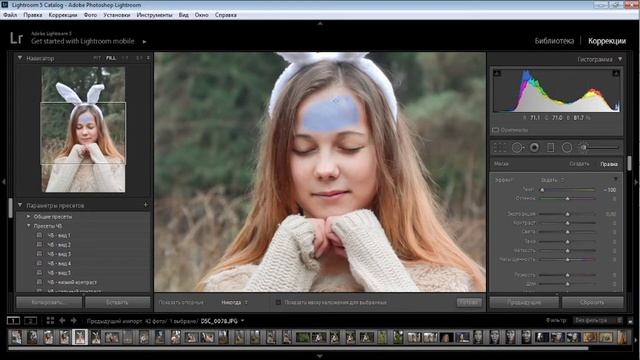
Task: Click the Темп slider handle
Action: [542, 190]
